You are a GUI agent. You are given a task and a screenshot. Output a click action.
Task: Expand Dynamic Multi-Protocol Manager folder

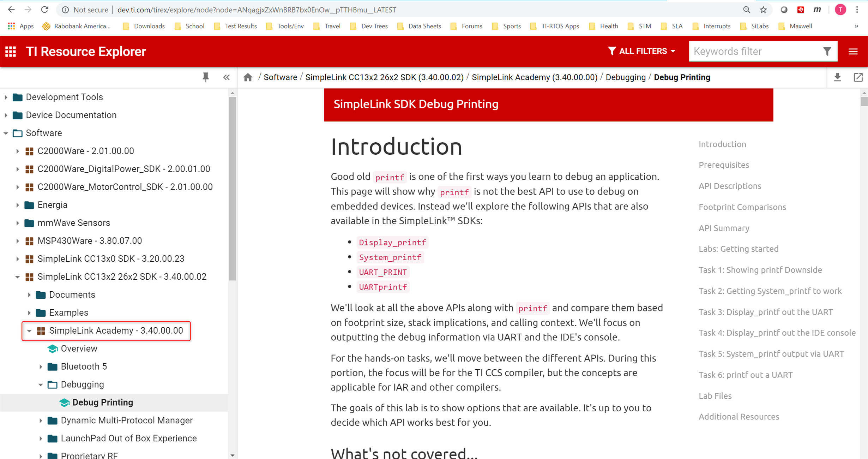point(41,421)
